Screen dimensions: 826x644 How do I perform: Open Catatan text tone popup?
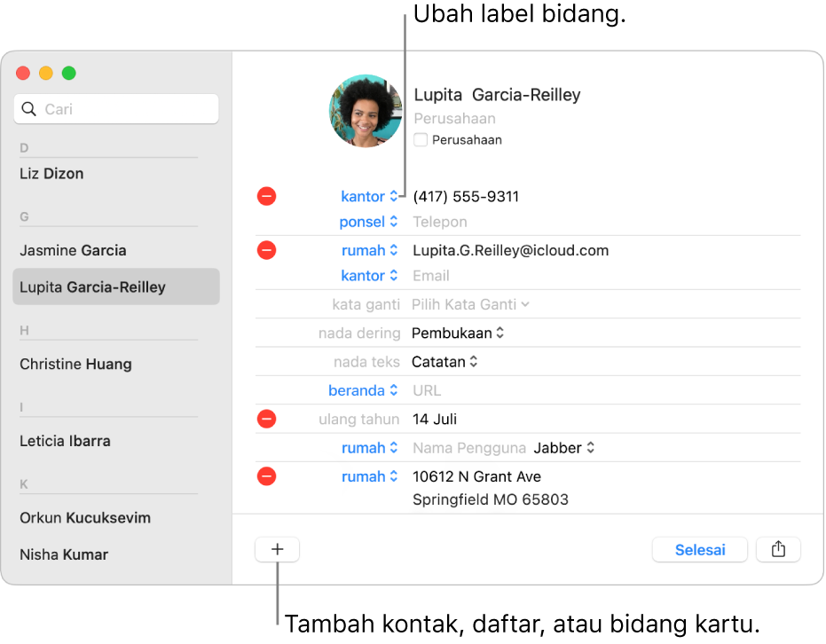pyautogui.click(x=444, y=362)
